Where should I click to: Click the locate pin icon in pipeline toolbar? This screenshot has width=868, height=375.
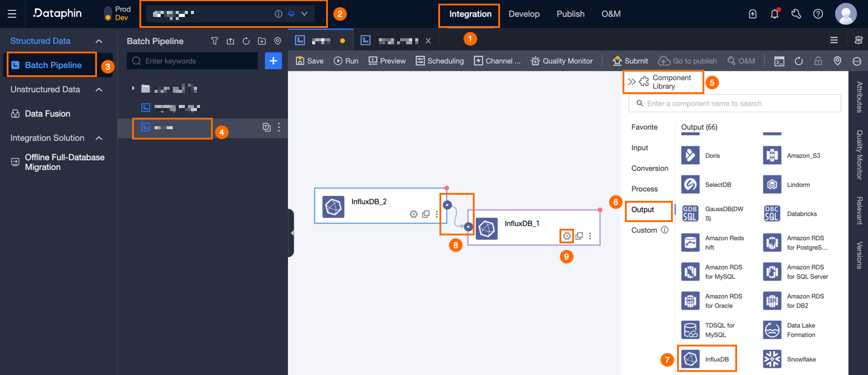pyautogui.click(x=838, y=61)
